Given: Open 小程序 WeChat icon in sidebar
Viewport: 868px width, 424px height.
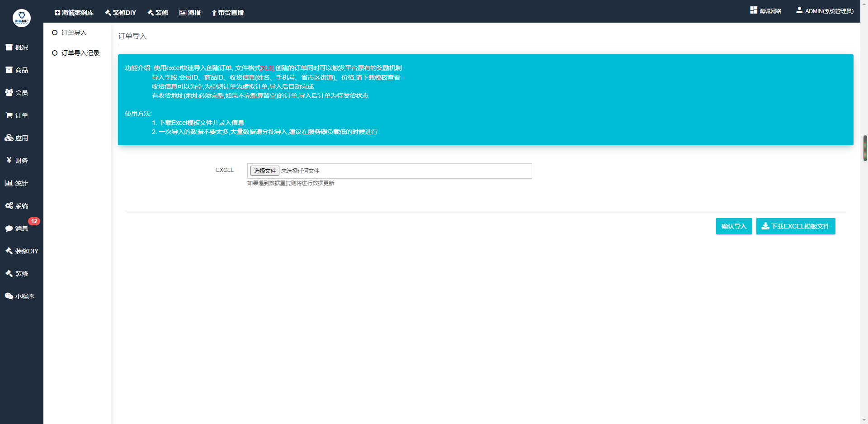Looking at the screenshot, I should pyautogui.click(x=9, y=296).
